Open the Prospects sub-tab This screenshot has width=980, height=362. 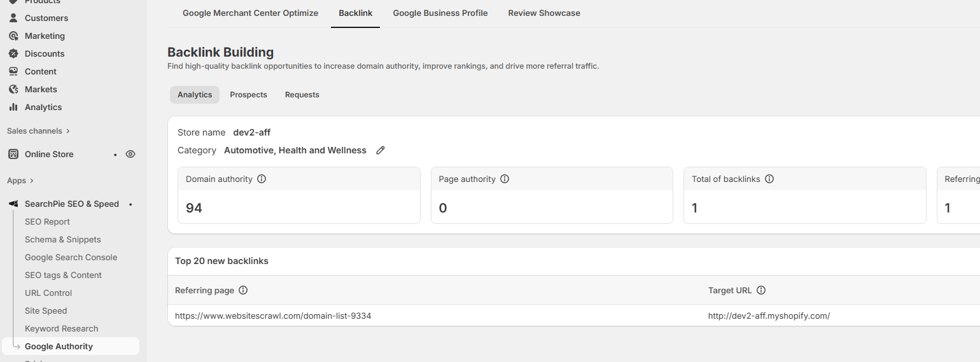[248, 95]
